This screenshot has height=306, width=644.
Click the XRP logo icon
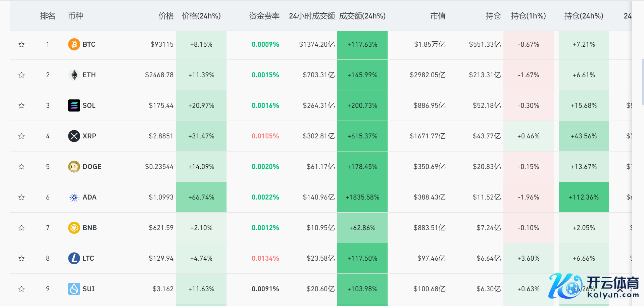click(74, 136)
